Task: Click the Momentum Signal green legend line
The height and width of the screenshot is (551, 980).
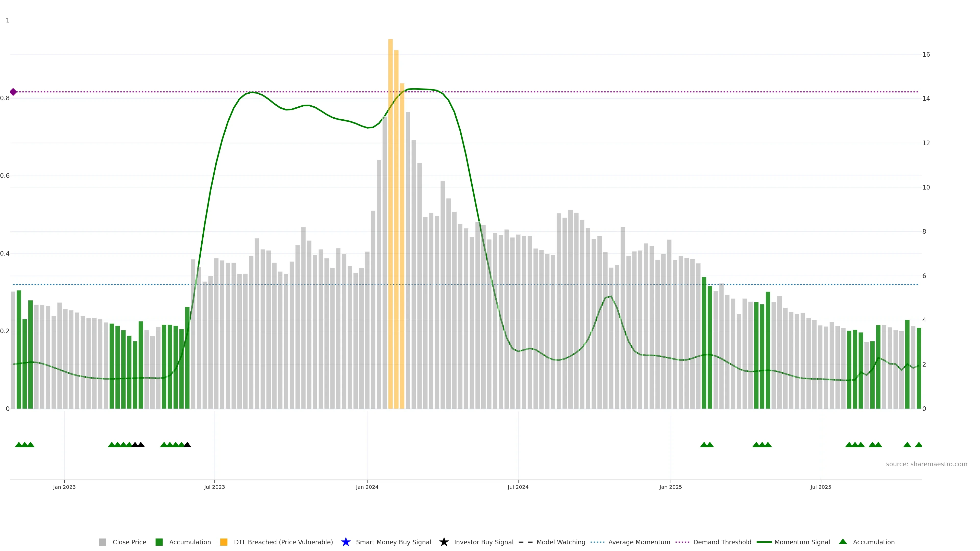Action: click(x=764, y=542)
